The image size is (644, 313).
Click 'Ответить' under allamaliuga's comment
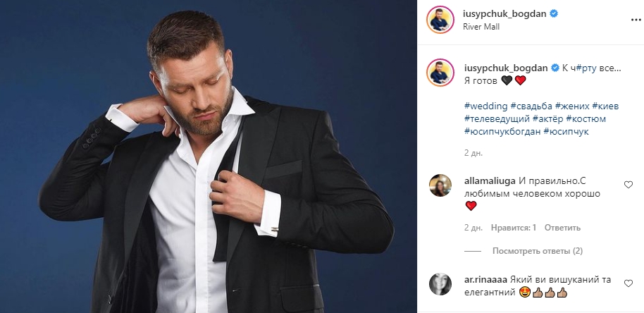tap(562, 228)
